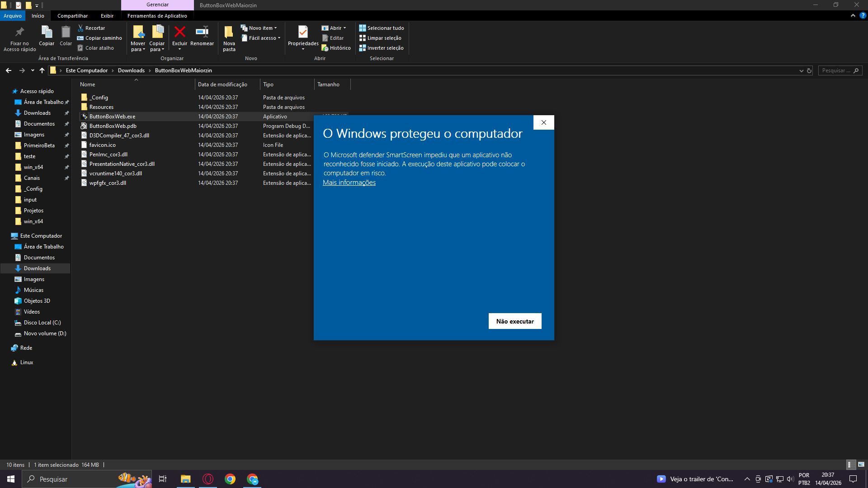Open Histórico in the ribbon
Image resolution: width=868 pixels, height=488 pixels.
click(336, 48)
